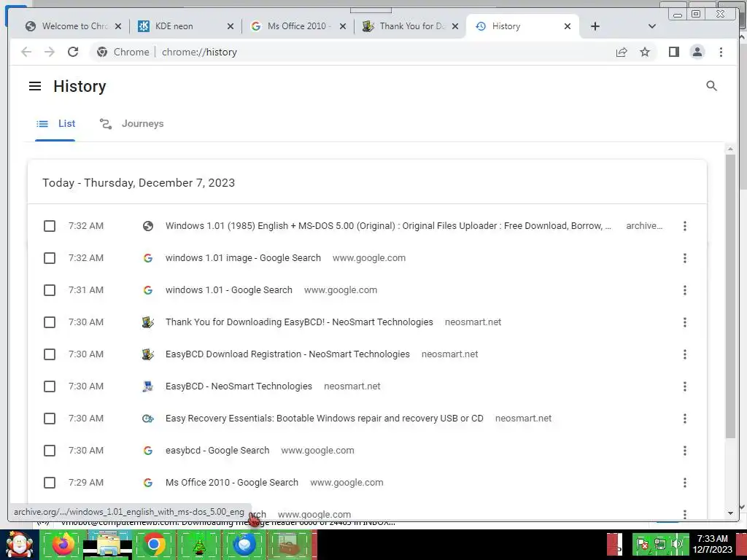The image size is (747, 560).
Task: Close the Thank You for Downloading tab
Action: point(455,26)
